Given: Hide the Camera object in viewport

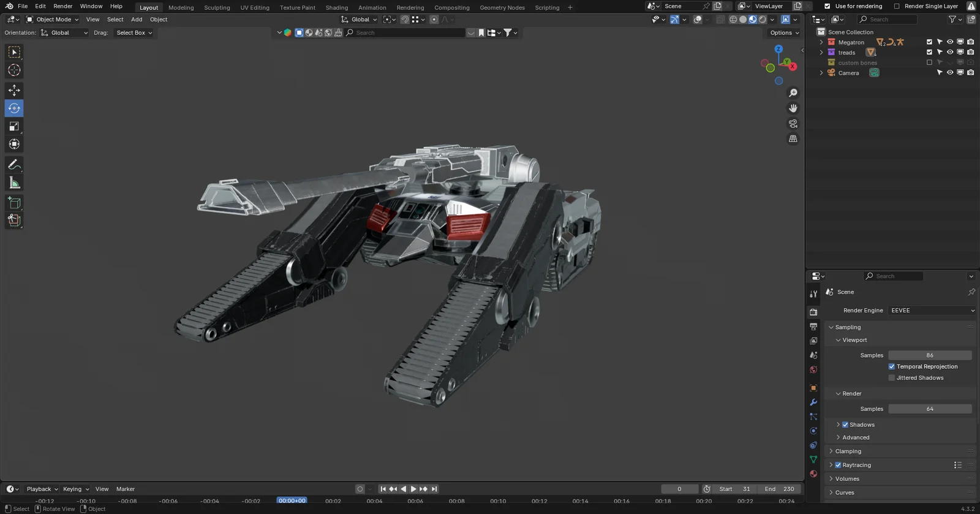Looking at the screenshot, I should [950, 72].
